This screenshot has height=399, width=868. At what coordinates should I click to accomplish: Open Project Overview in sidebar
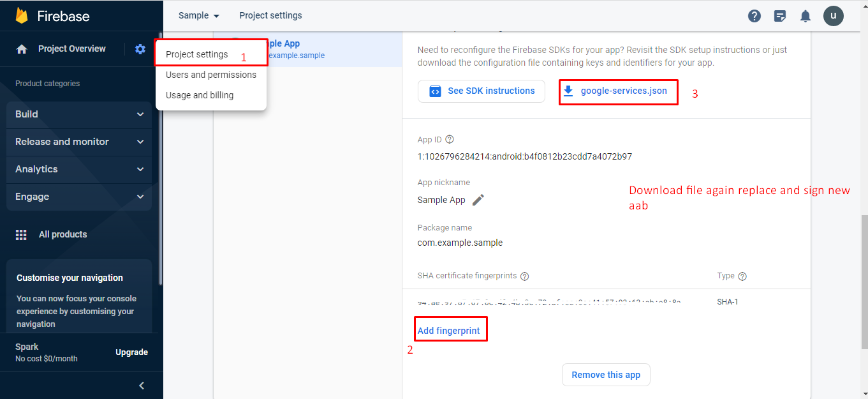71,49
